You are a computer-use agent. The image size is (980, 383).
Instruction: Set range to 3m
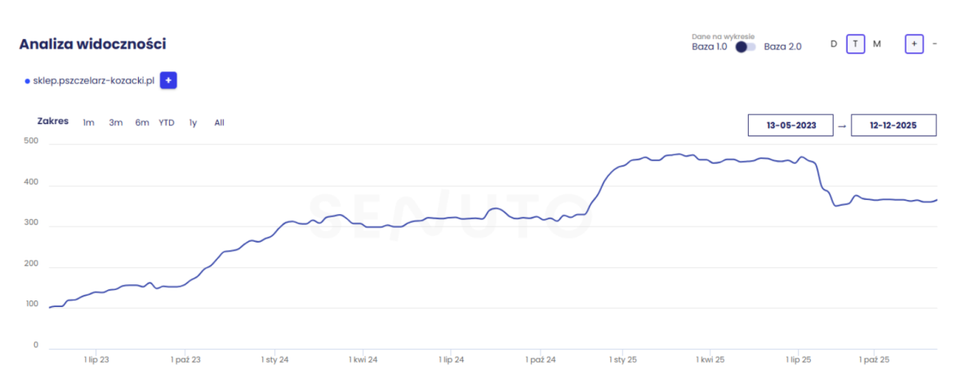pos(116,122)
